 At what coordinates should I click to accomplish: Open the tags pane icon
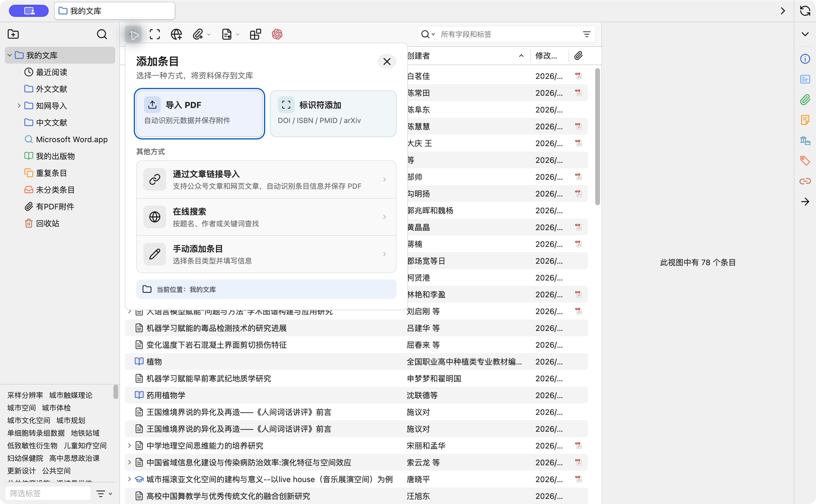point(805,161)
